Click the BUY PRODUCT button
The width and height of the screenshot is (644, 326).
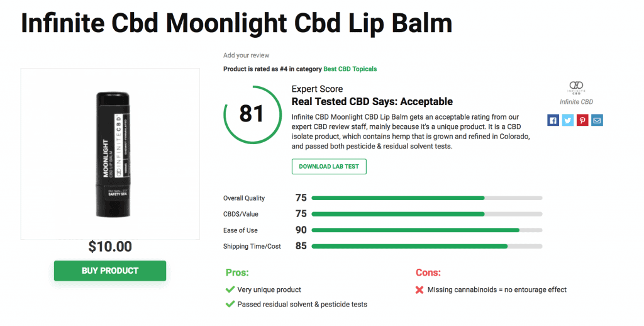click(x=110, y=271)
